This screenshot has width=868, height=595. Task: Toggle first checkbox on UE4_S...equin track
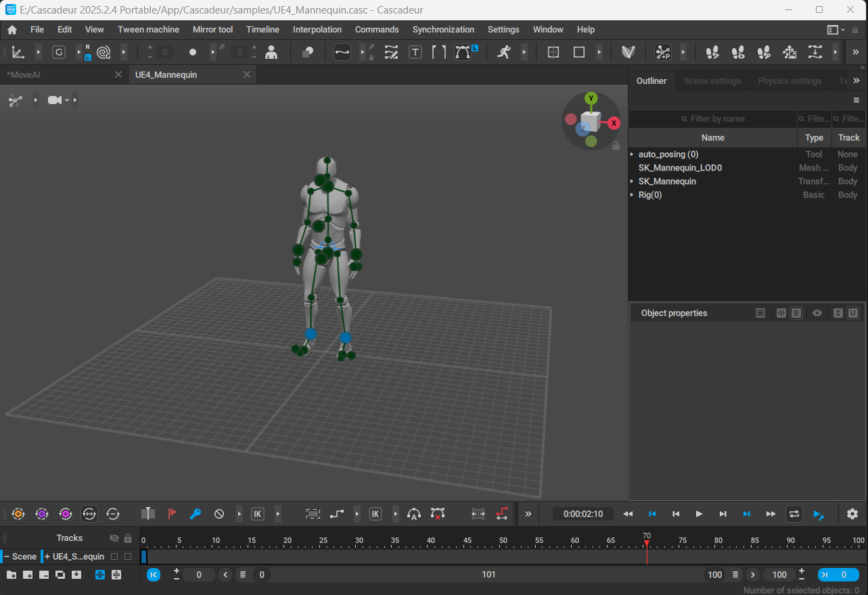point(114,556)
